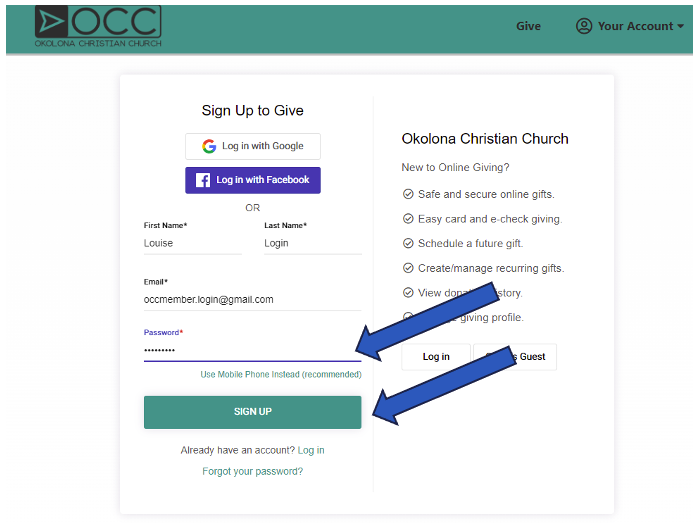Viewport: 698px width, 523px height.
Task: Click checkmark icon beside Safe and secure gifts
Action: (408, 194)
